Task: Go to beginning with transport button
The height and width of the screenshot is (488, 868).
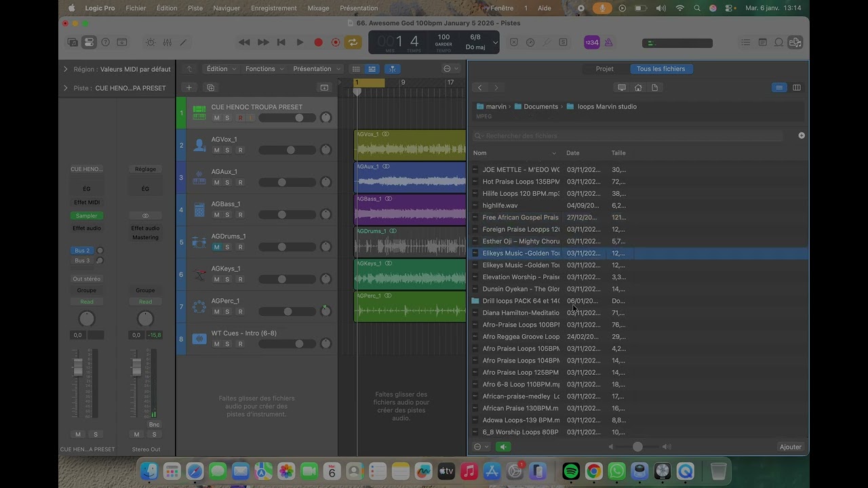Action: tap(281, 42)
